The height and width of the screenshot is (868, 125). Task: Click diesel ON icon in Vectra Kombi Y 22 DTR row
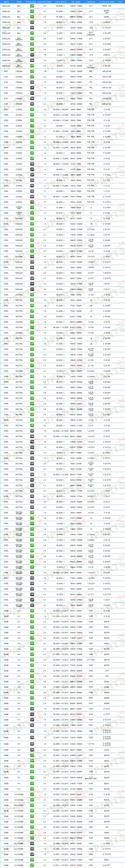pos(32,594)
